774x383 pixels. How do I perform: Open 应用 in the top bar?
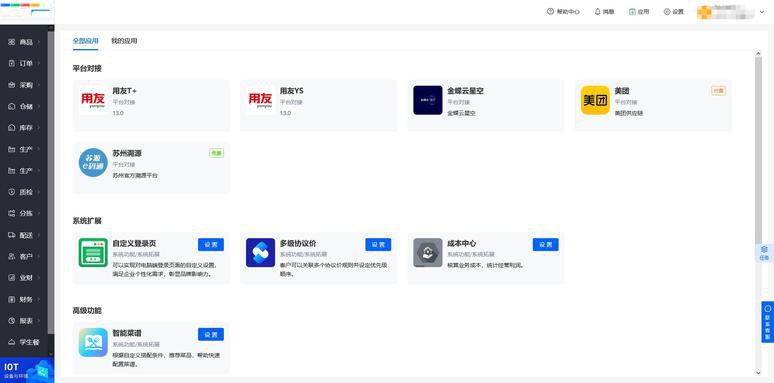click(x=639, y=11)
